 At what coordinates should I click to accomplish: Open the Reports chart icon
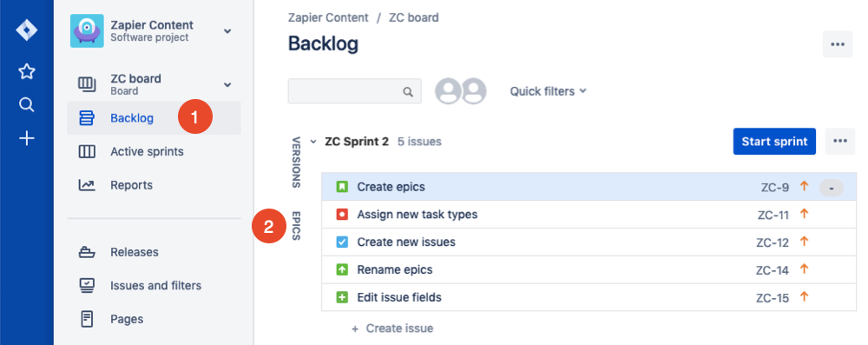(86, 185)
